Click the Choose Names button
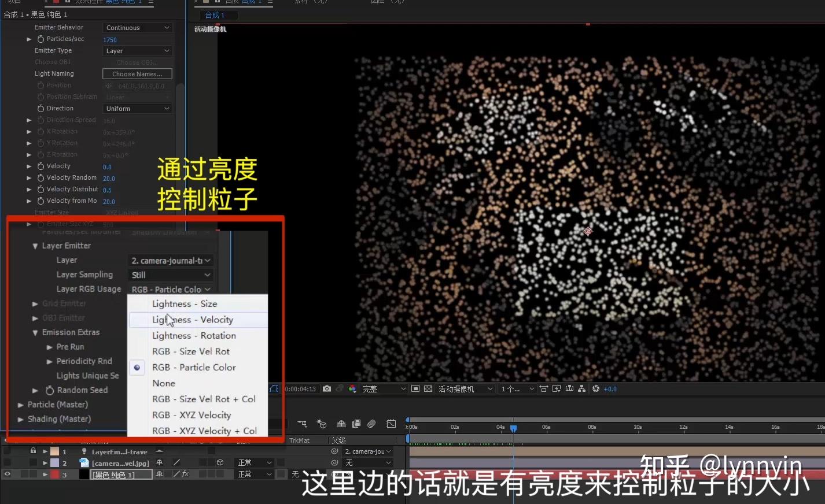 (137, 73)
